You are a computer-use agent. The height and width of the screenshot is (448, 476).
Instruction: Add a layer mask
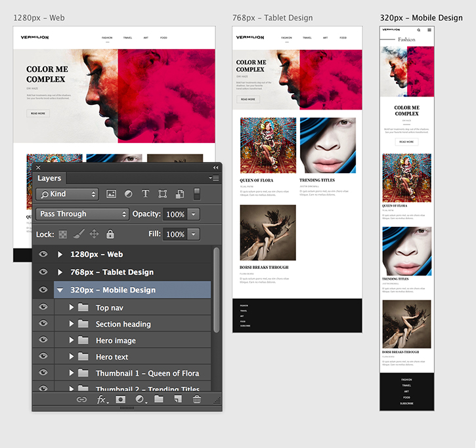click(121, 399)
